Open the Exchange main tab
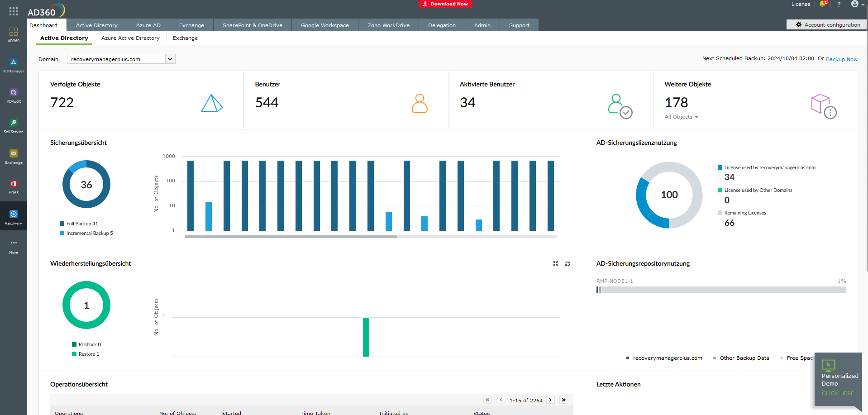 (x=192, y=25)
